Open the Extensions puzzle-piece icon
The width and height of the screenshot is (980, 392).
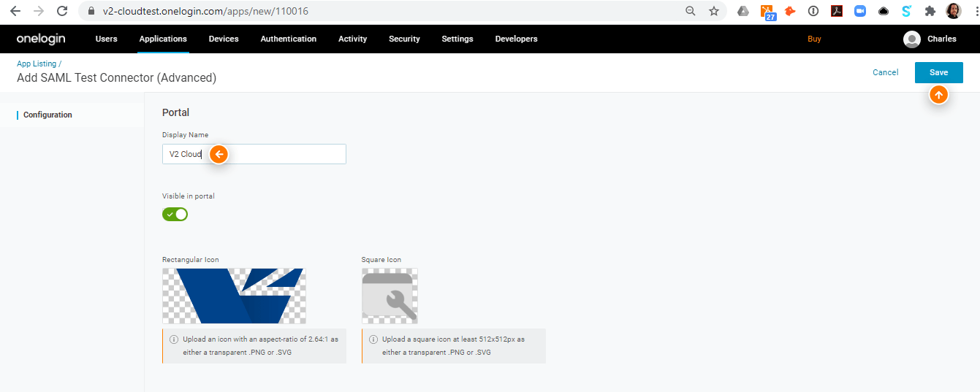point(930,11)
